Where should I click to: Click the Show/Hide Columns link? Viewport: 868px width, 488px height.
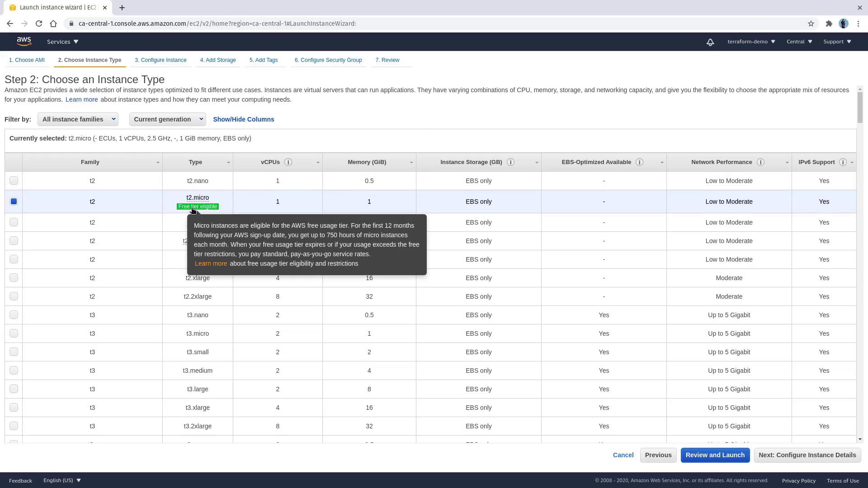tap(243, 119)
